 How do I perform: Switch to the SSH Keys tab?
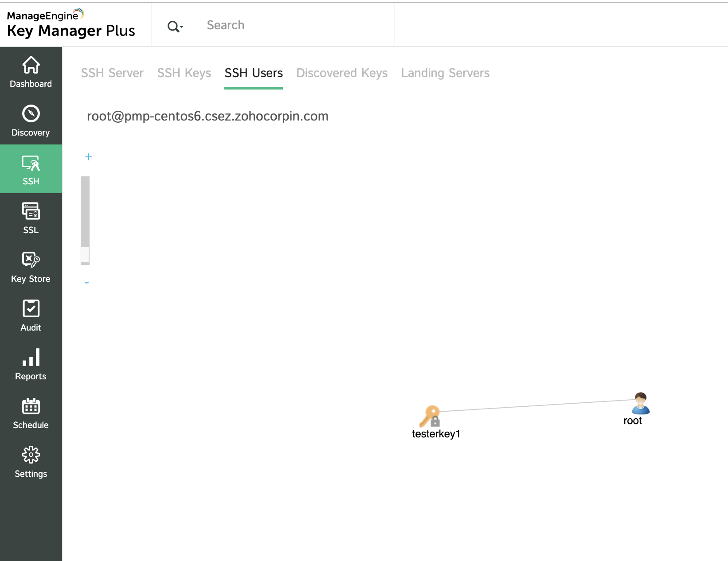click(184, 73)
